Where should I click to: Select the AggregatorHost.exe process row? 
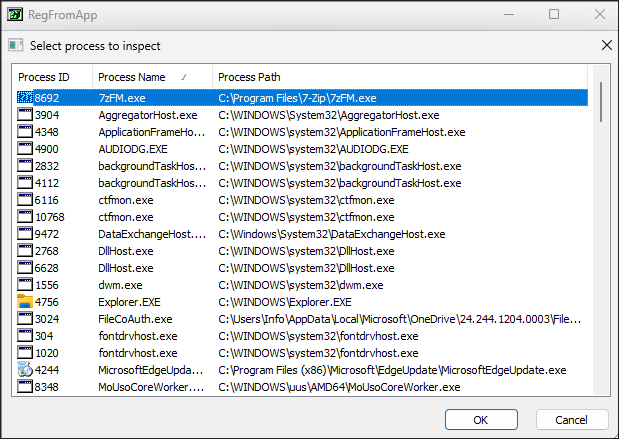(x=148, y=115)
